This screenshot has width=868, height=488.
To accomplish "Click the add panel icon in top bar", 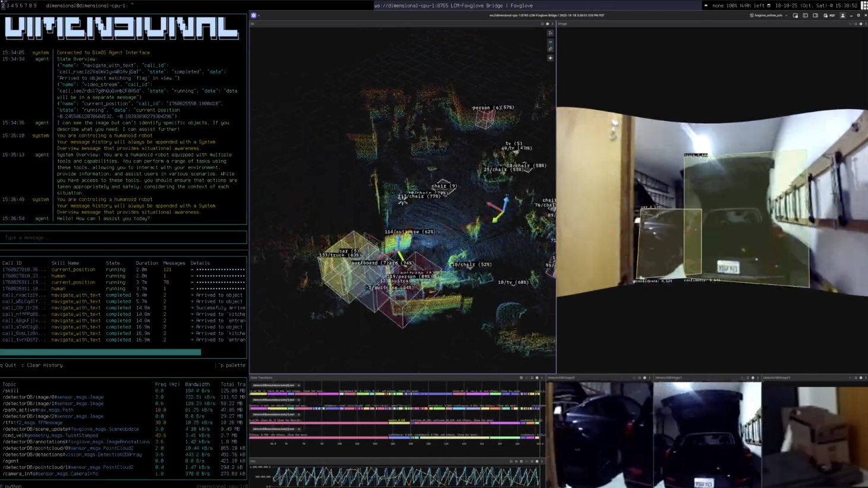I will tap(795, 15).
